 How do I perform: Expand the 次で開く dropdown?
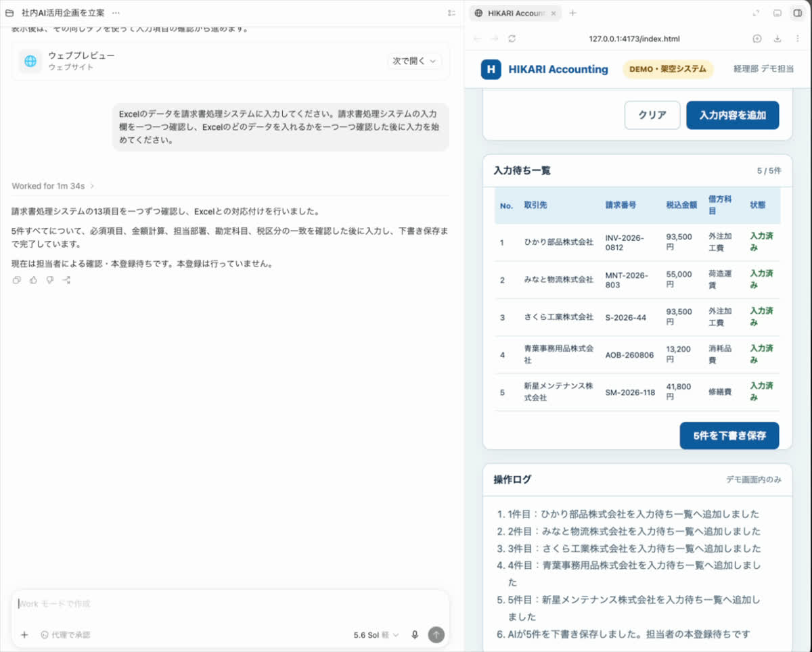pyautogui.click(x=415, y=61)
